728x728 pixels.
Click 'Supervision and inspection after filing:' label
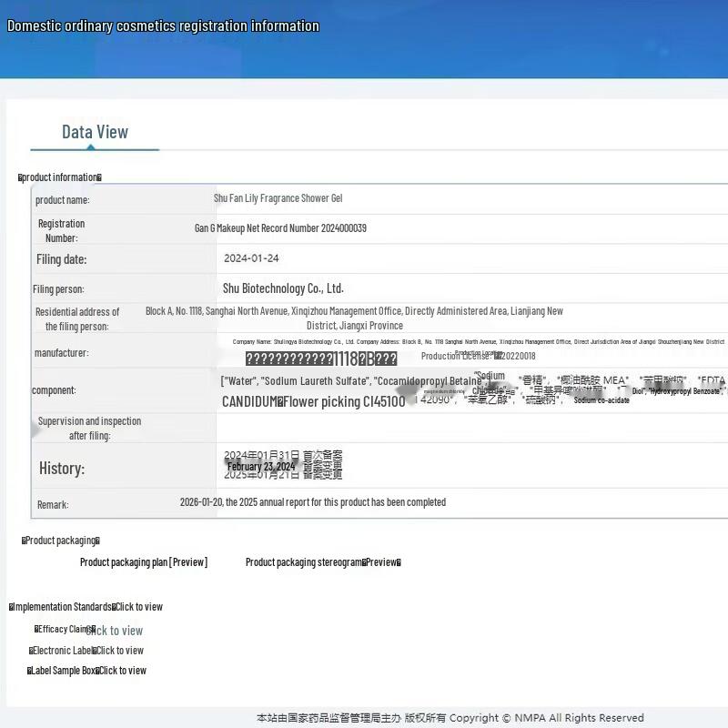point(89,429)
